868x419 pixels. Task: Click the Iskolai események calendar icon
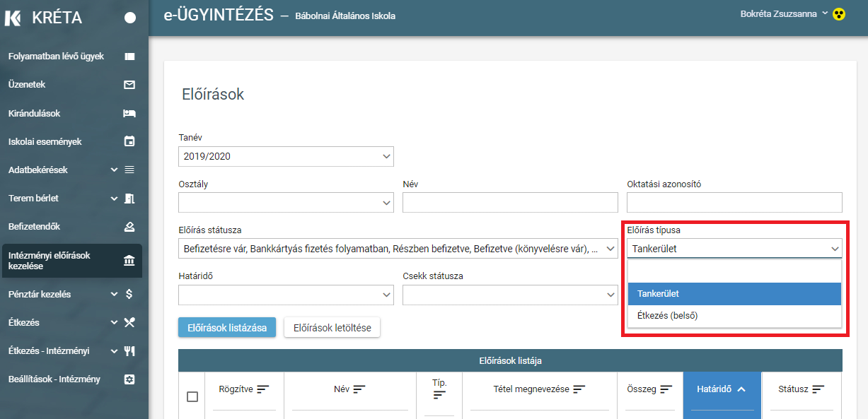[x=129, y=141]
